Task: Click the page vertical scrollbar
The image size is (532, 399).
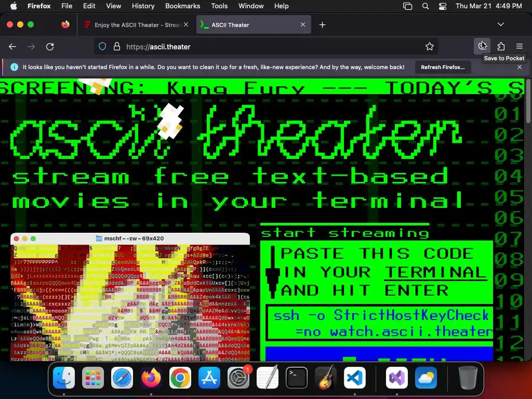Action: point(528,102)
